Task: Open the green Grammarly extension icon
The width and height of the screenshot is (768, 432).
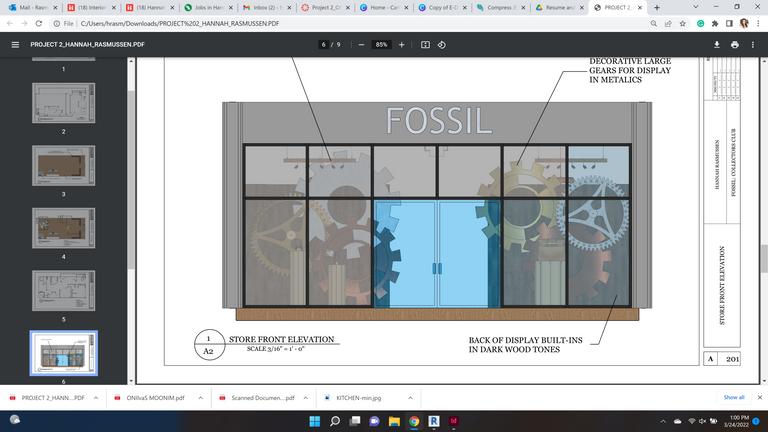Action: tap(700, 24)
